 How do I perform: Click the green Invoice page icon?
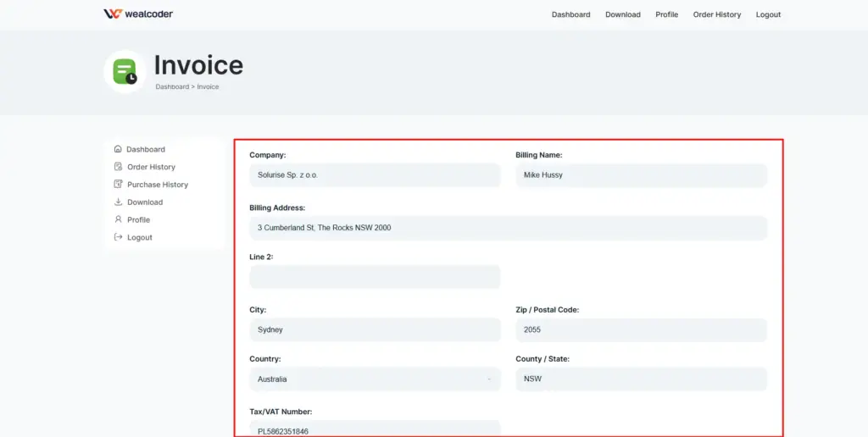pyautogui.click(x=125, y=71)
